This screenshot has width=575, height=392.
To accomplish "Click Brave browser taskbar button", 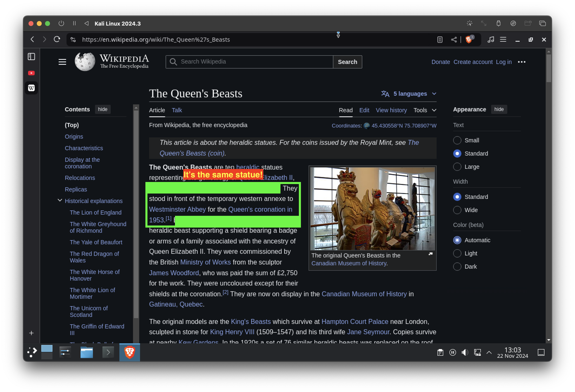I will pyautogui.click(x=130, y=352).
